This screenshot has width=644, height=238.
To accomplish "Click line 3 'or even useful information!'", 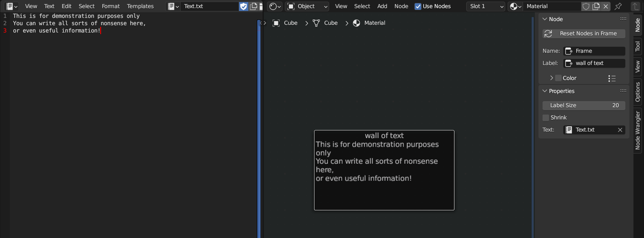I will pyautogui.click(x=57, y=31).
